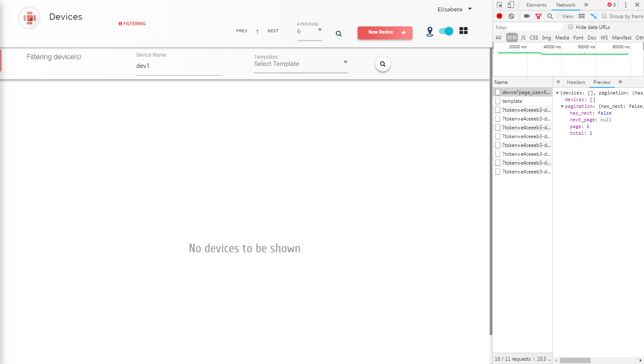This screenshot has width=644, height=364.
Task: Click the red FILTERING info indicator
Action: [x=132, y=24]
